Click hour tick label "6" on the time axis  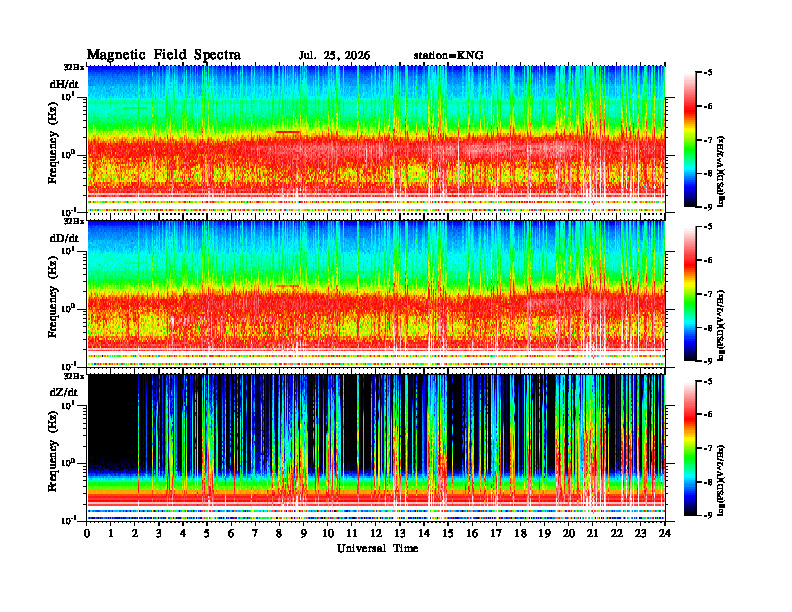[x=231, y=534]
